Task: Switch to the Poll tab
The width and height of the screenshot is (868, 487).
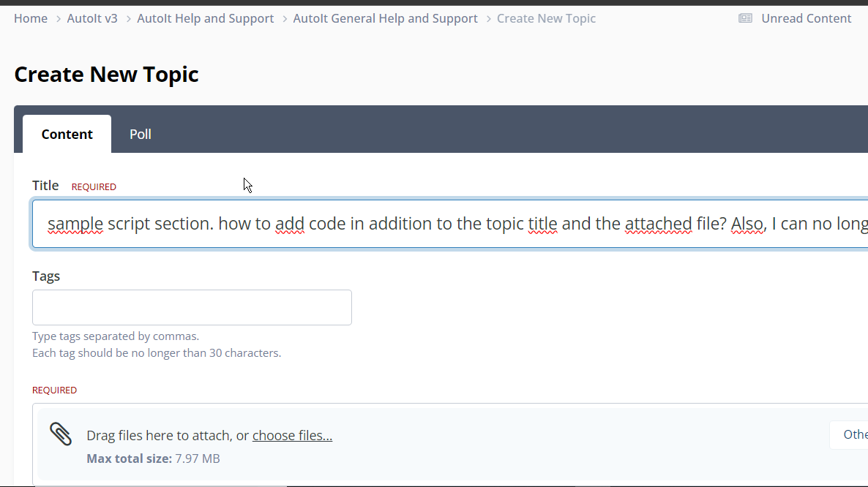Action: click(x=140, y=135)
